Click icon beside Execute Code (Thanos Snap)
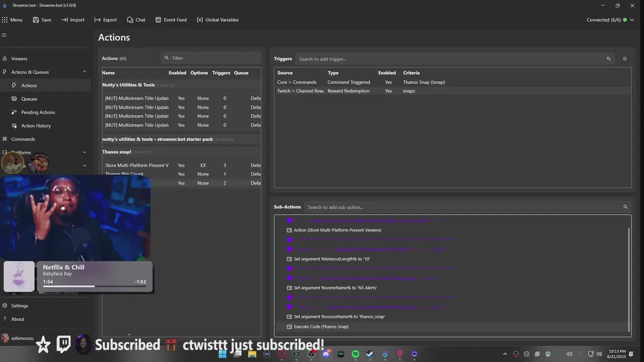 [289, 327]
